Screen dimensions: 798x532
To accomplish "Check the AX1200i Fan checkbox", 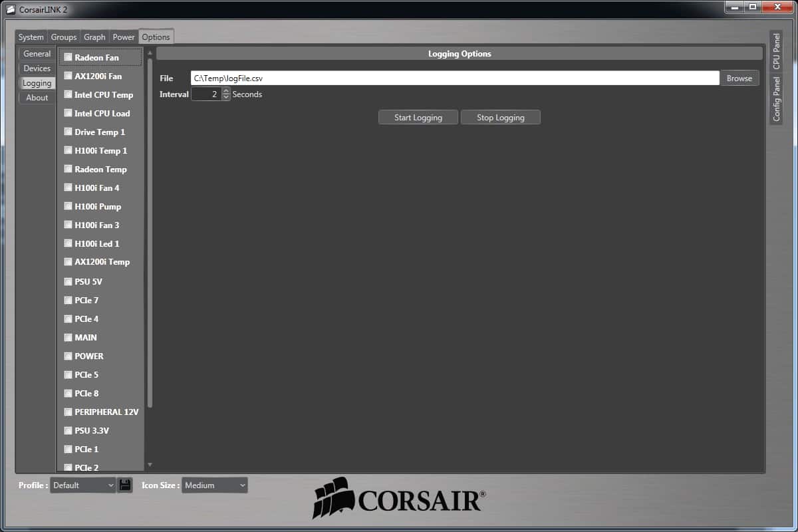I will pyautogui.click(x=68, y=76).
